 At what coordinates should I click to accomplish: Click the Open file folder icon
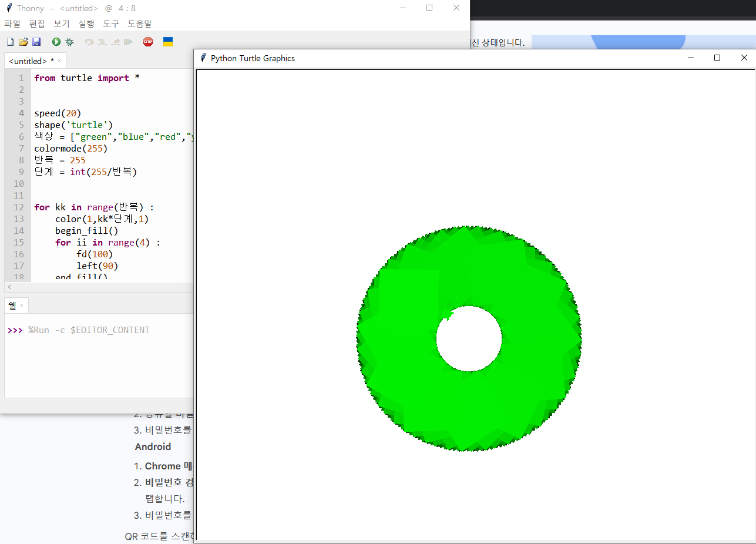[23, 42]
